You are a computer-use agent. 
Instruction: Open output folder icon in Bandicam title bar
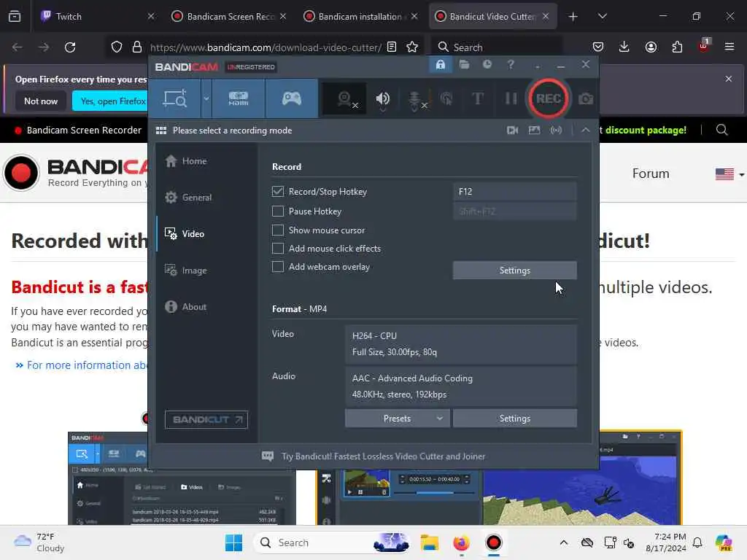464,64
